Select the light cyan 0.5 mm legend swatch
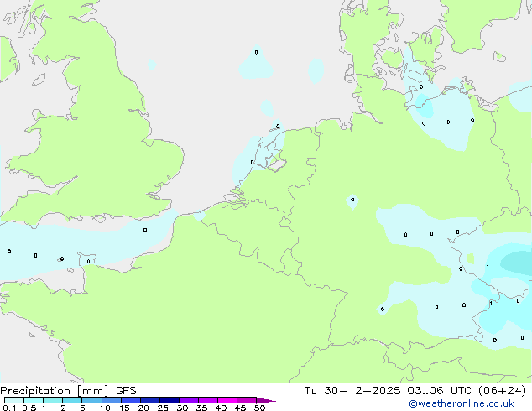The image size is (532, 411). coord(34,400)
